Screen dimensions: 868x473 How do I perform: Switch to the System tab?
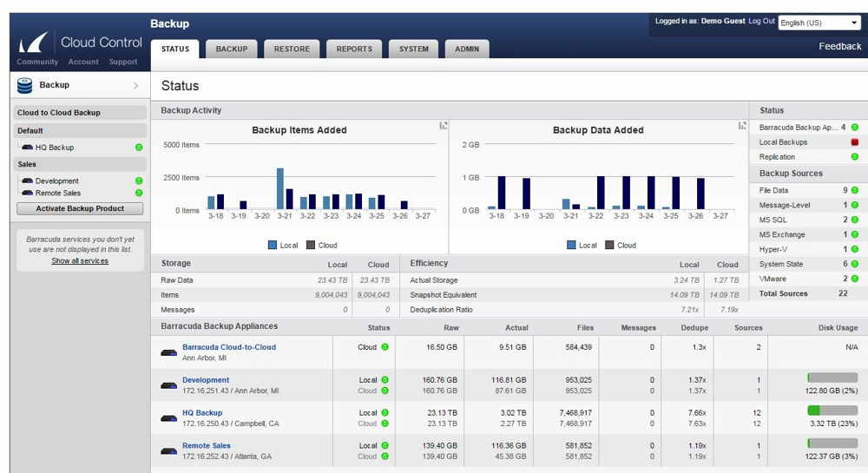pos(413,49)
